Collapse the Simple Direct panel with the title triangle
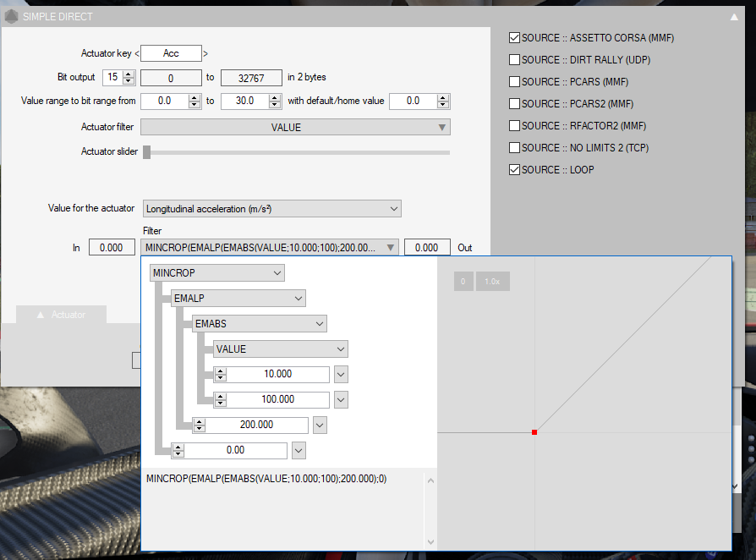The height and width of the screenshot is (560, 756). [734, 18]
